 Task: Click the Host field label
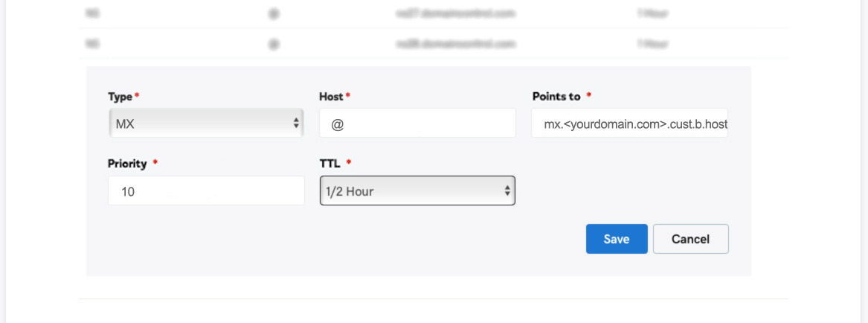click(x=331, y=97)
